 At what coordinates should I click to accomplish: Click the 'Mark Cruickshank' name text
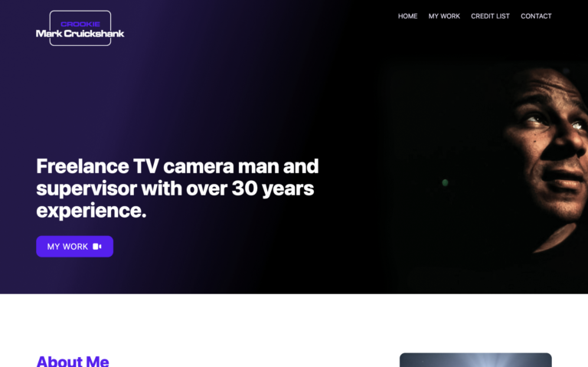[80, 34]
